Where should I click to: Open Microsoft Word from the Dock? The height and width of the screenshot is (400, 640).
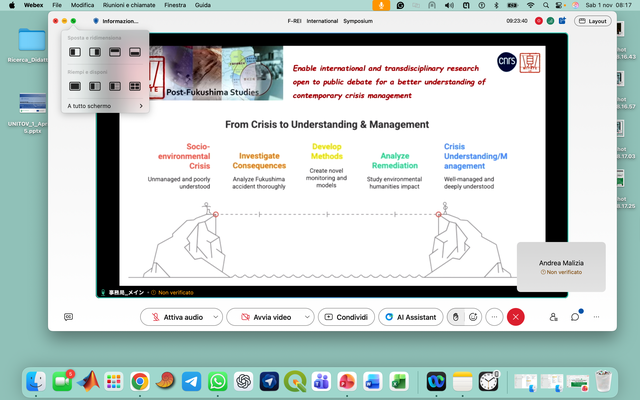(x=373, y=382)
